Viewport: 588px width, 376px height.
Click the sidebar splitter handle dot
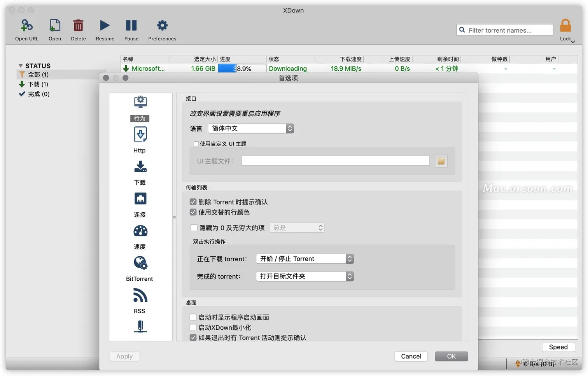click(174, 217)
